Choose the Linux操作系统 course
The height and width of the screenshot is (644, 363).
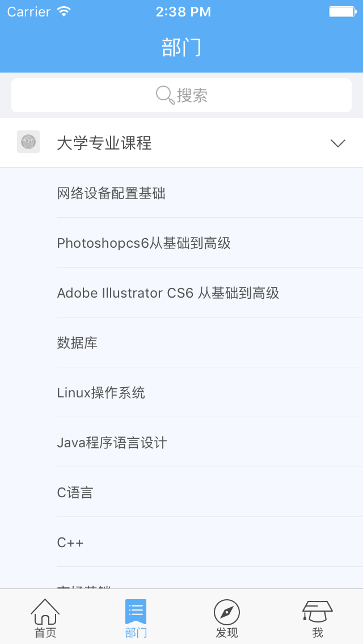click(x=101, y=393)
